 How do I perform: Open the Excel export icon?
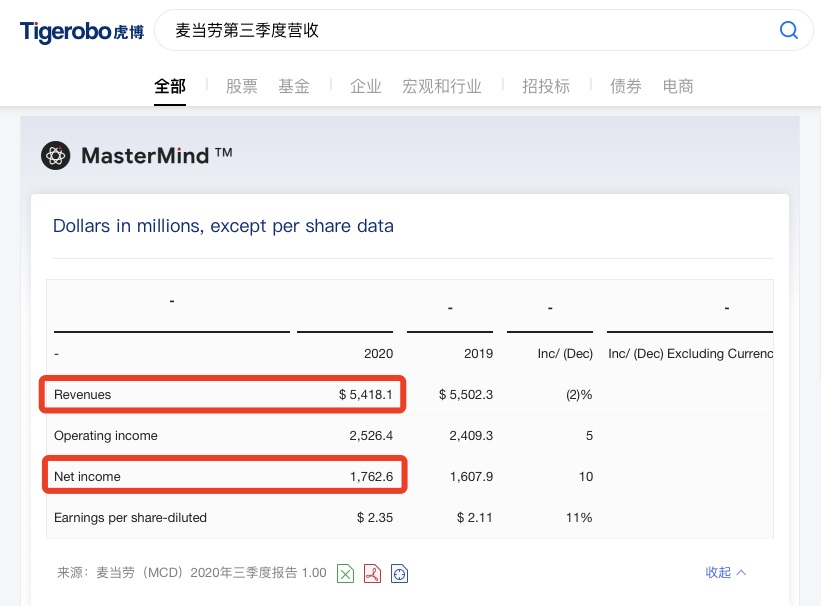coord(346,574)
